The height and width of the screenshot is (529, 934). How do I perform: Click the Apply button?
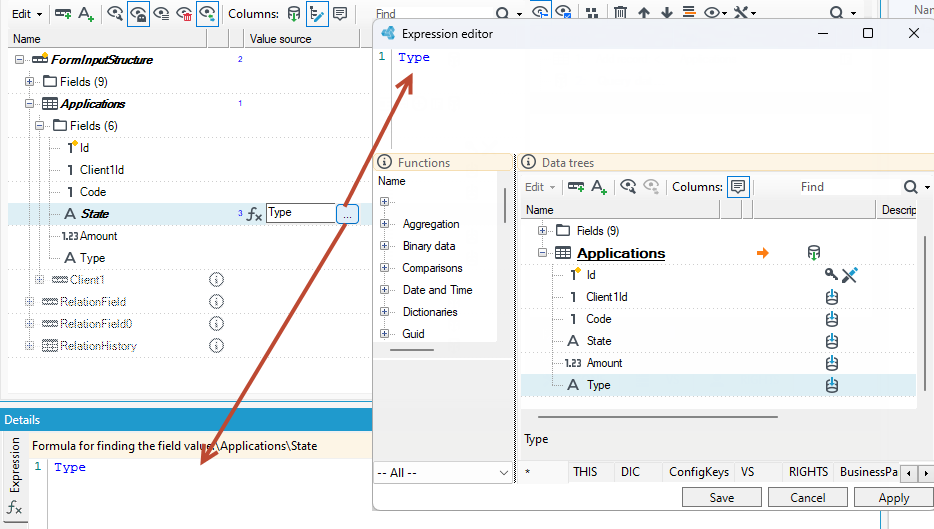[893, 497]
